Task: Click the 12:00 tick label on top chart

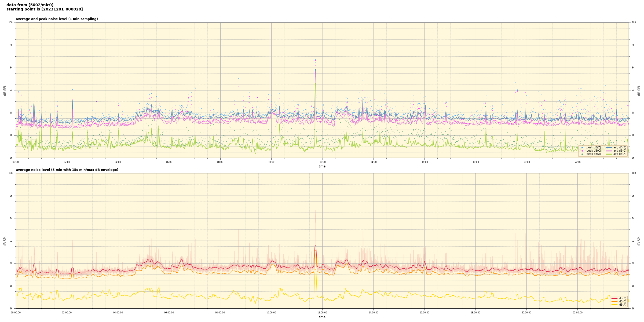Action: coord(323,162)
